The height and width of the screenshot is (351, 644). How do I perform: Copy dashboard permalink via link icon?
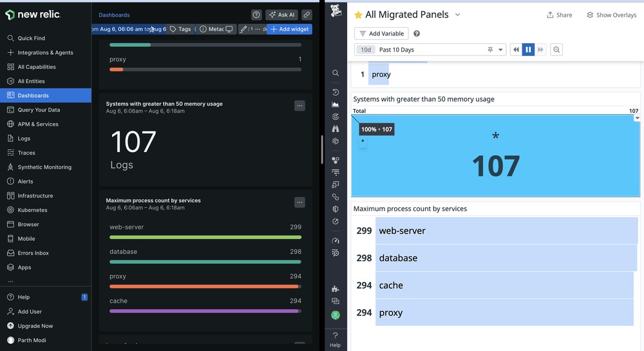click(307, 15)
